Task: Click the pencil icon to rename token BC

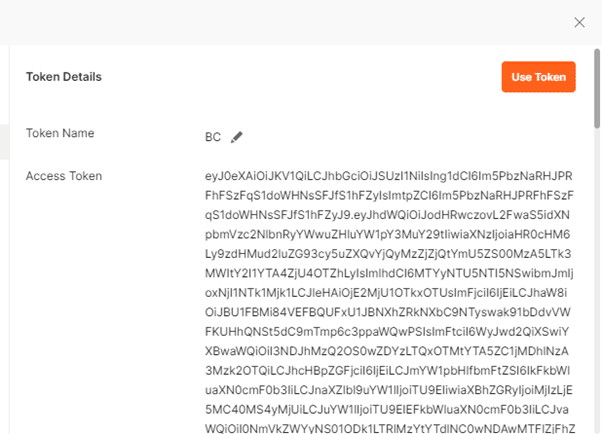Action: pyautogui.click(x=236, y=137)
